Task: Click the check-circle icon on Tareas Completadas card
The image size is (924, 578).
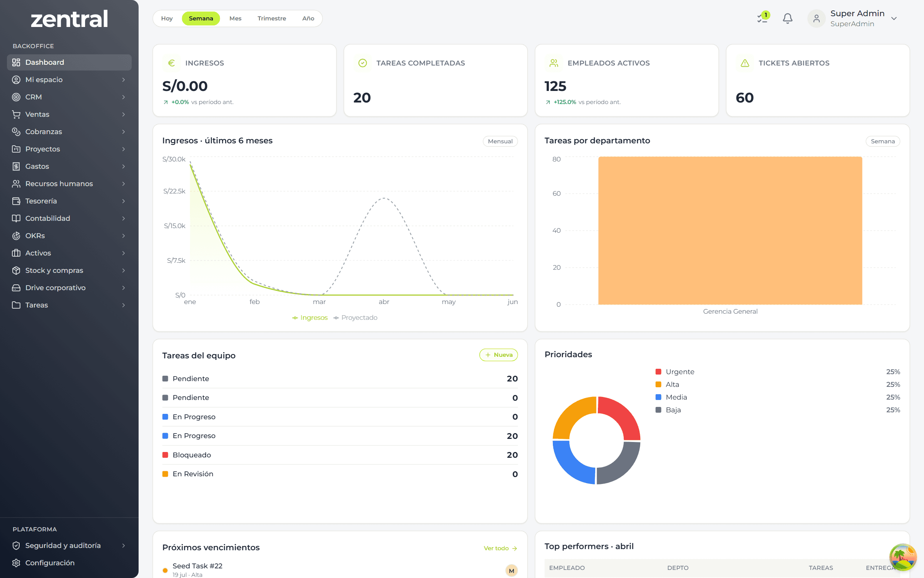Action: click(x=363, y=63)
